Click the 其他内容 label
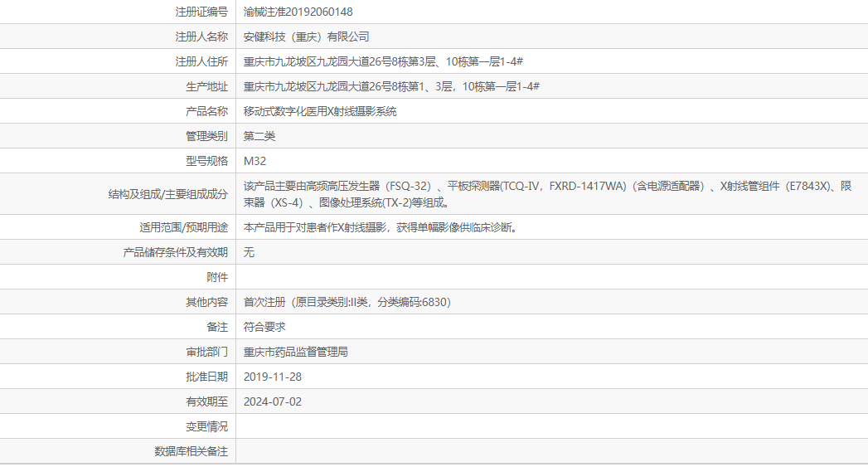 [x=206, y=303]
